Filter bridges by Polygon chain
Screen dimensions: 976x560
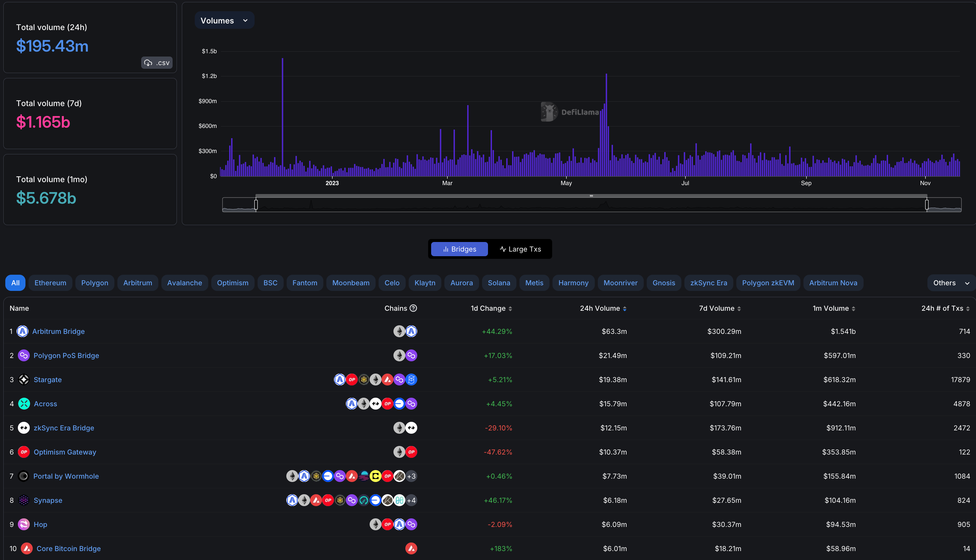[x=95, y=283]
